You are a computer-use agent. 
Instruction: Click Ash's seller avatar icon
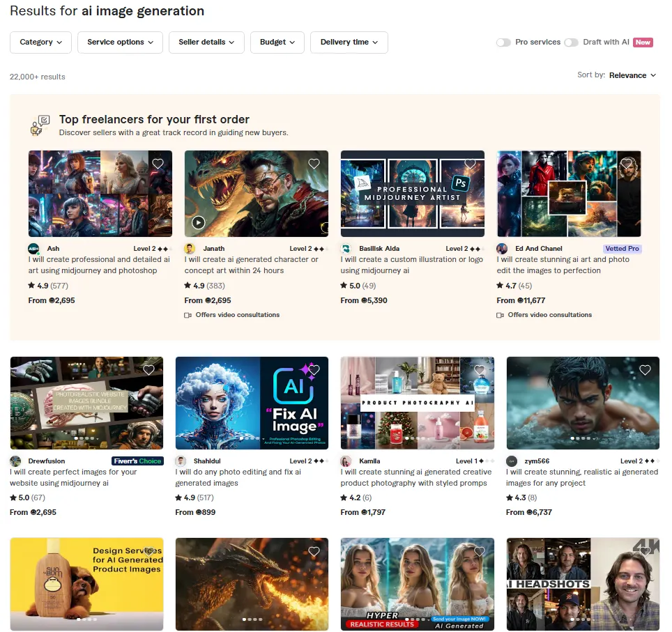tap(33, 249)
